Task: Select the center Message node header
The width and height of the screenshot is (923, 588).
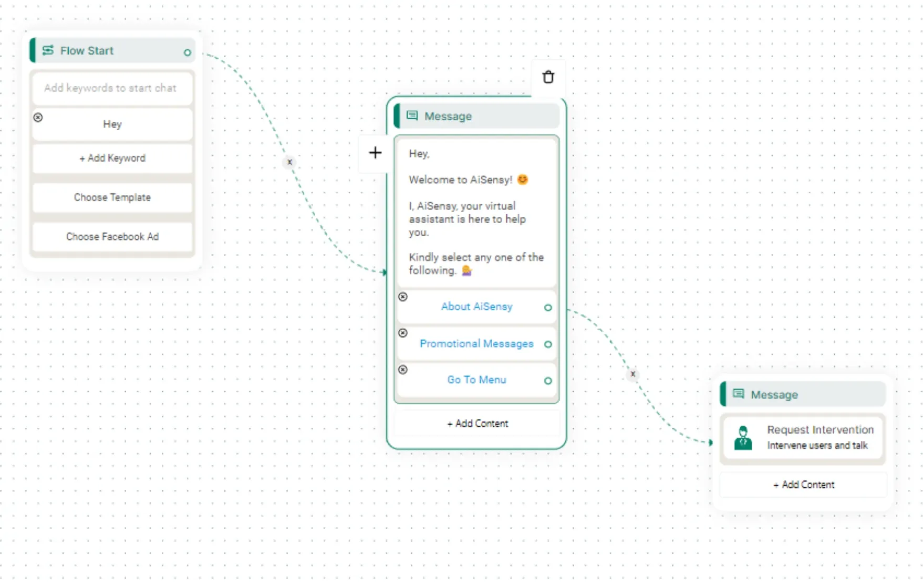Action: [x=476, y=116]
